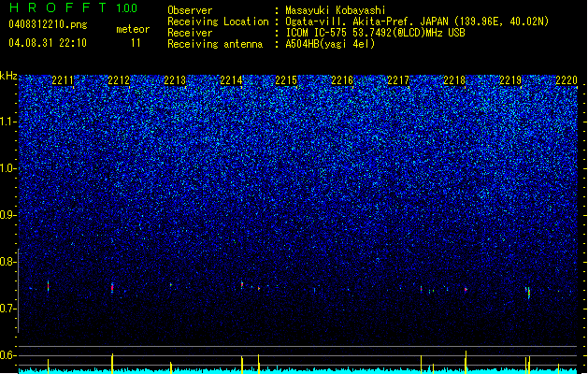Click the 2215 time marker
The width and height of the screenshot is (588, 374).
[286, 80]
